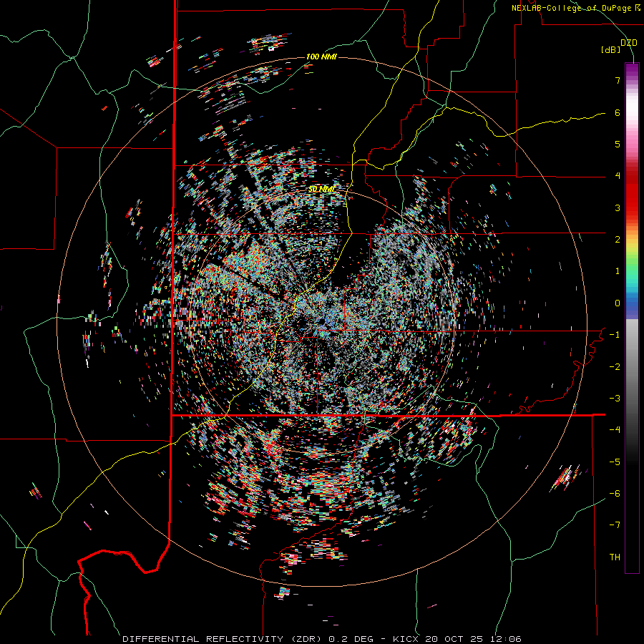Click the -4 dB tick label

(615, 430)
